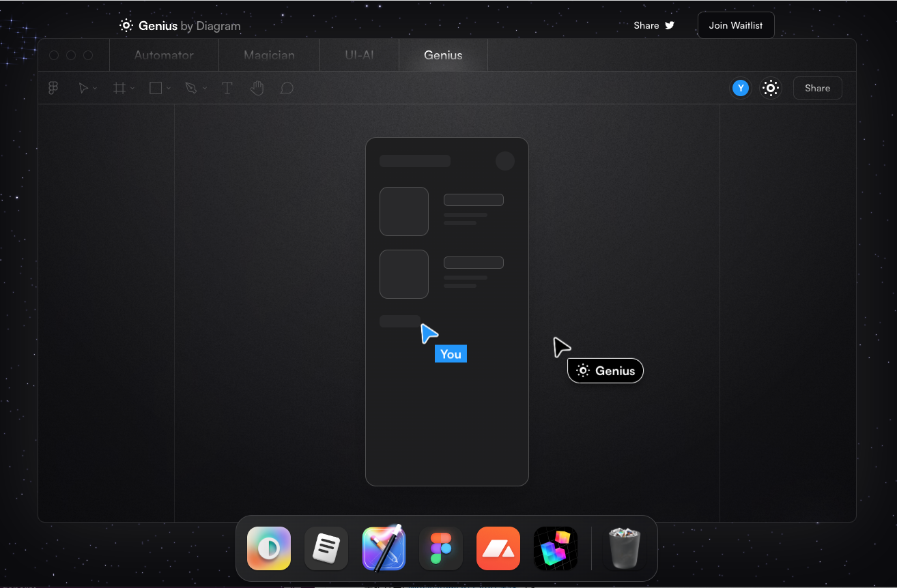The image size is (897, 588).
Task: Click the Join Waitlist button
Action: pyautogui.click(x=736, y=25)
